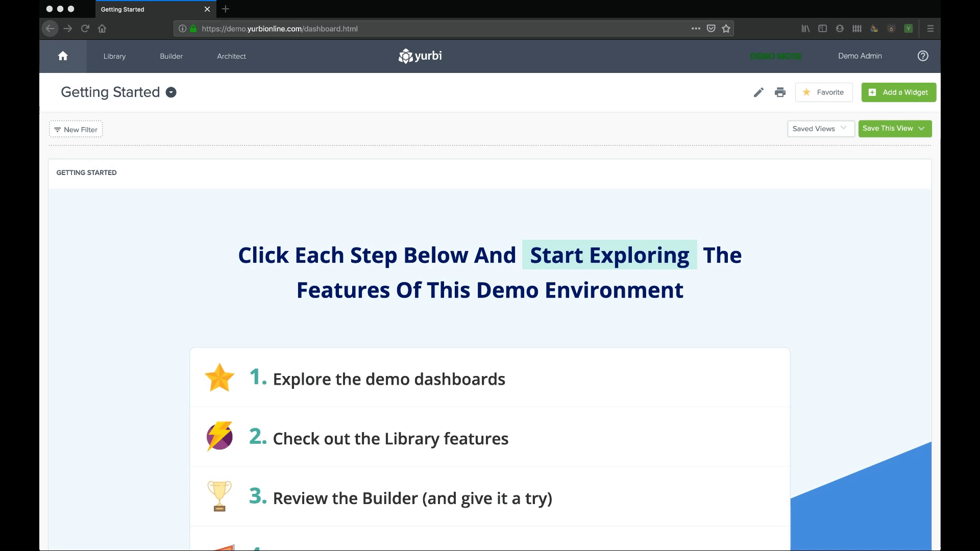Click the browser reload icon

click(85, 29)
